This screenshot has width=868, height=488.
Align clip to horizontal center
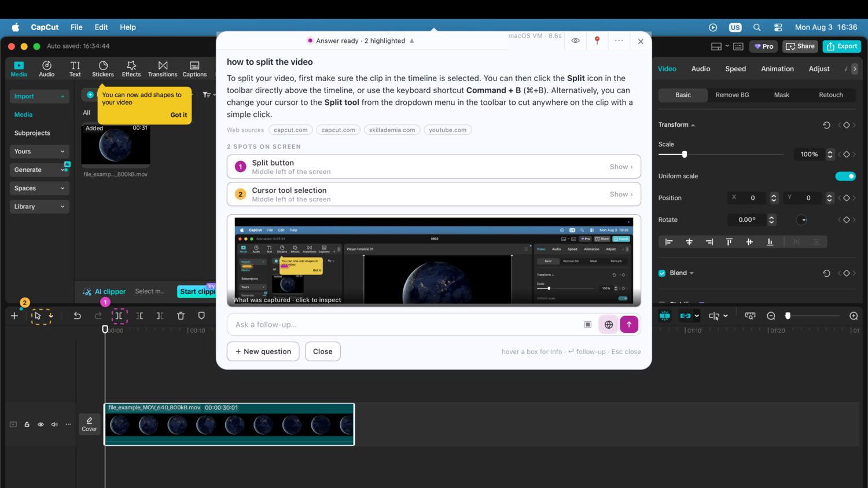689,242
